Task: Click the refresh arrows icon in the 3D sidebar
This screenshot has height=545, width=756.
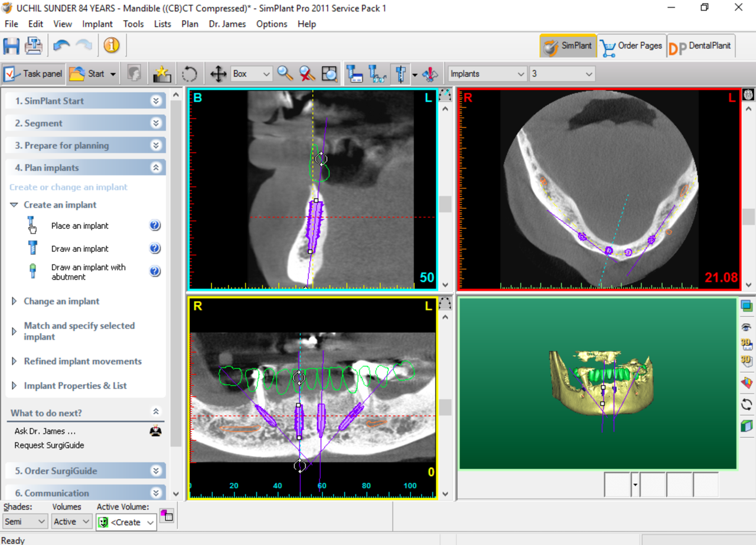Action: click(747, 404)
